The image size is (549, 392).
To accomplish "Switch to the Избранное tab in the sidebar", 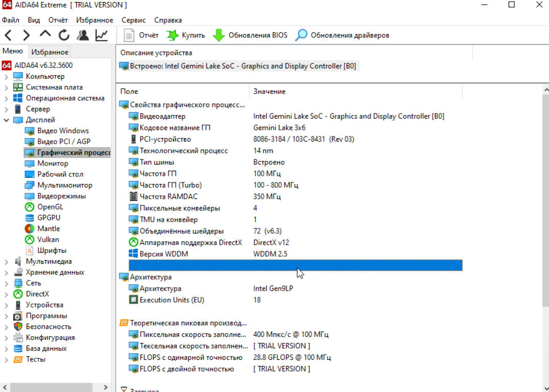I will [50, 52].
